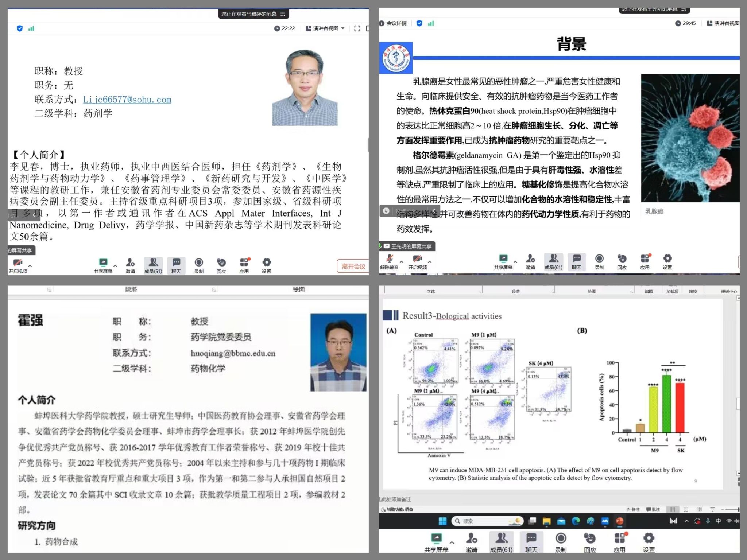Click 录制 record icon in top-left meeting
Screen dimensions: 747x560
(199, 263)
